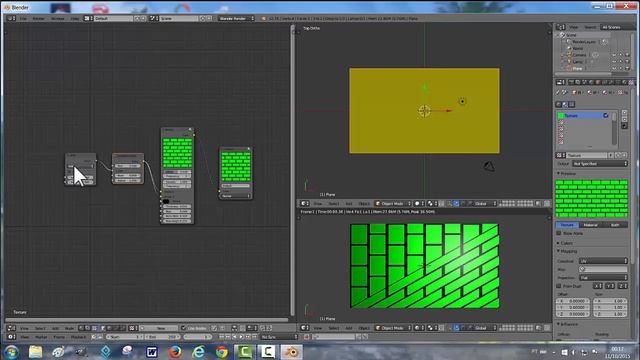Click the properties editor type icon
Image resolution: width=640 pixels, height=360 pixels.
tap(560, 82)
